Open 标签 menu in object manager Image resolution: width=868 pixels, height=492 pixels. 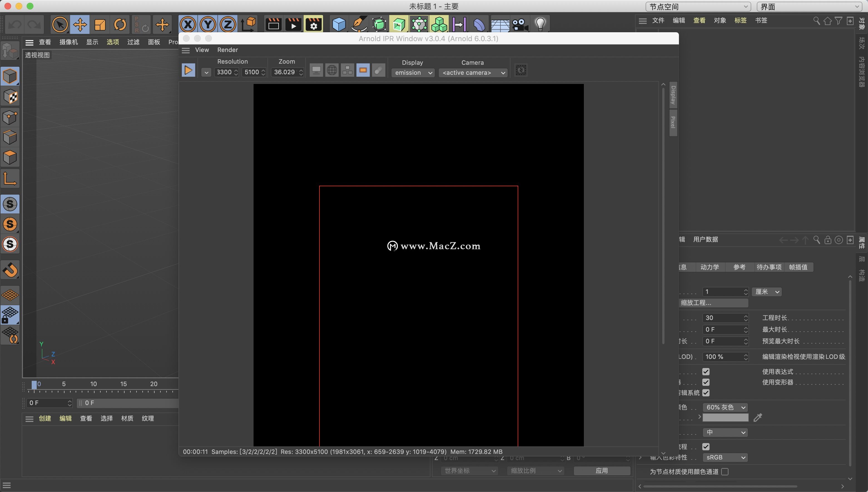click(x=740, y=20)
